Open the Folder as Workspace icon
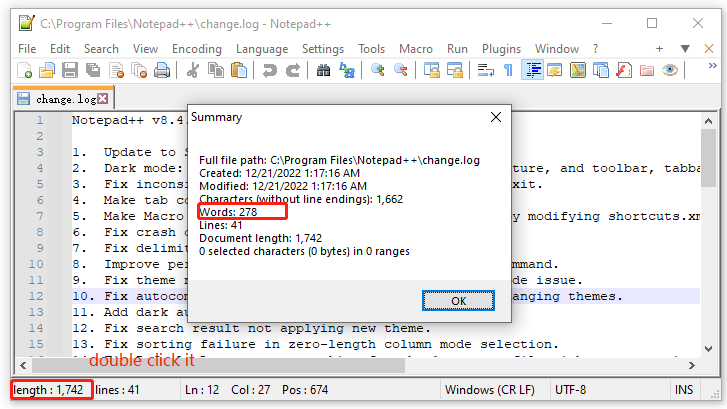The width and height of the screenshot is (727, 409). point(647,70)
